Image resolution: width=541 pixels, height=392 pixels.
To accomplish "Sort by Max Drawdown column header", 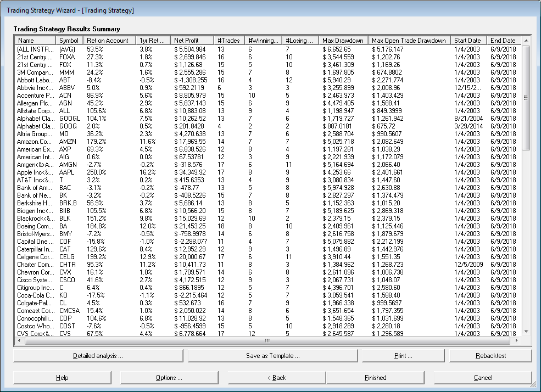I will coord(343,41).
